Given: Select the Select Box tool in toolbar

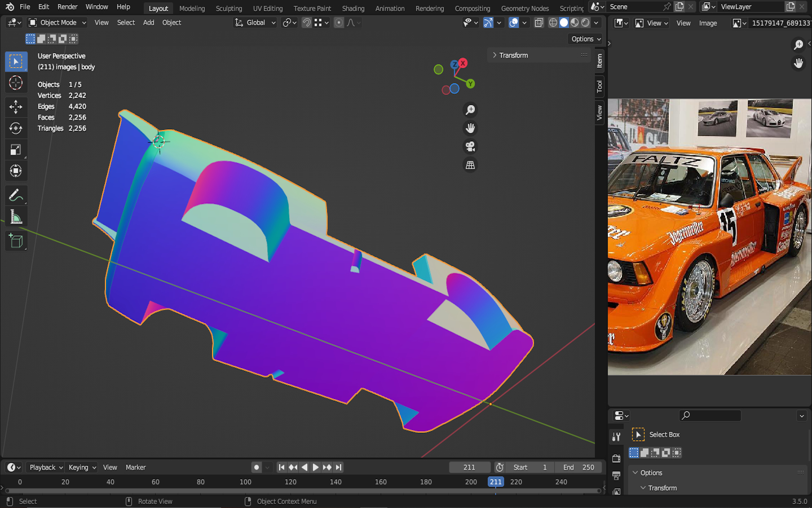Looking at the screenshot, I should pos(16,61).
